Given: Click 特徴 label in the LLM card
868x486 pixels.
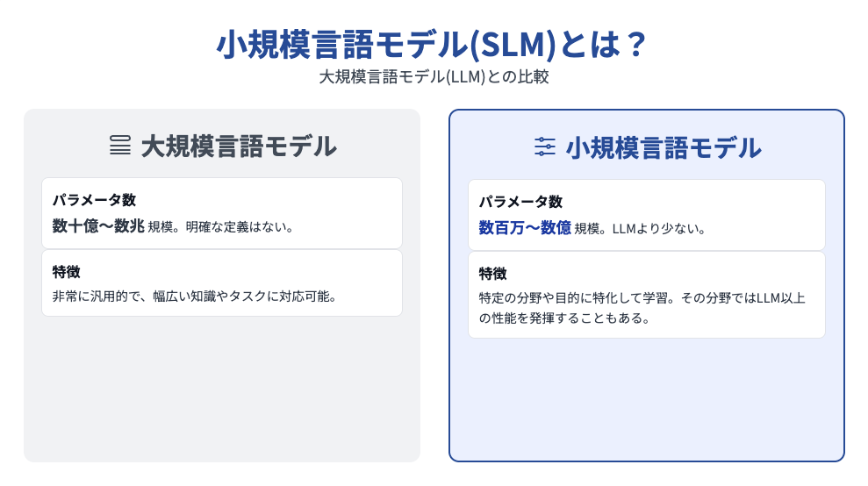Looking at the screenshot, I should click(x=67, y=272).
